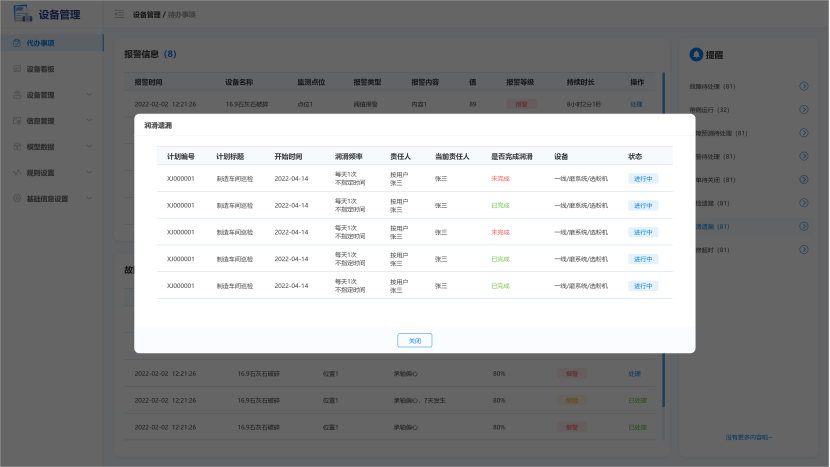Click the 关闭 button in dialog
The height and width of the screenshot is (467, 830).
click(x=414, y=340)
